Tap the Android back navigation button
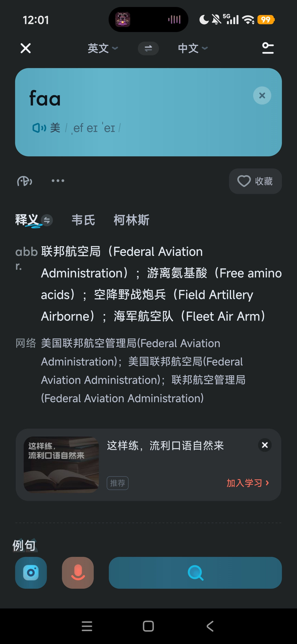 pos(210,626)
